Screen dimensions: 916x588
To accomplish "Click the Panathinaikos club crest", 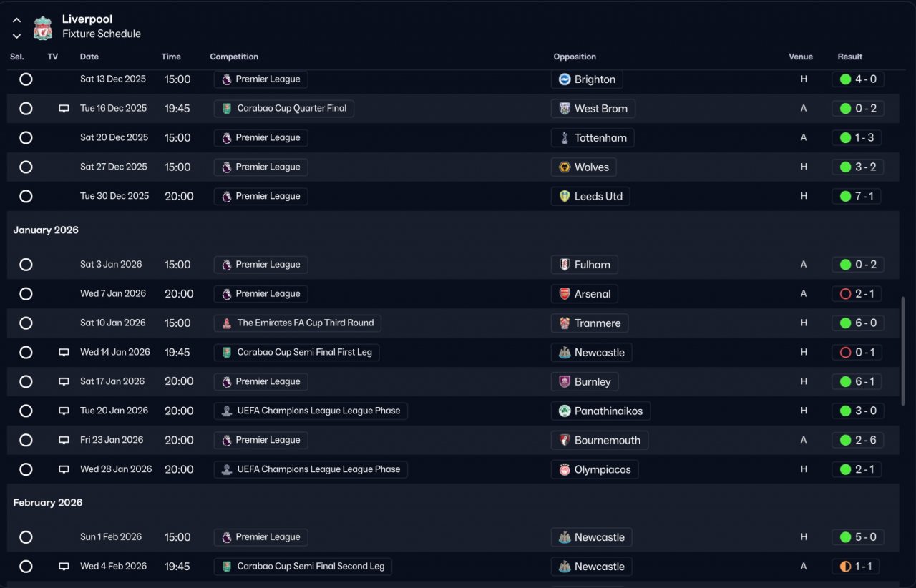I will (565, 411).
